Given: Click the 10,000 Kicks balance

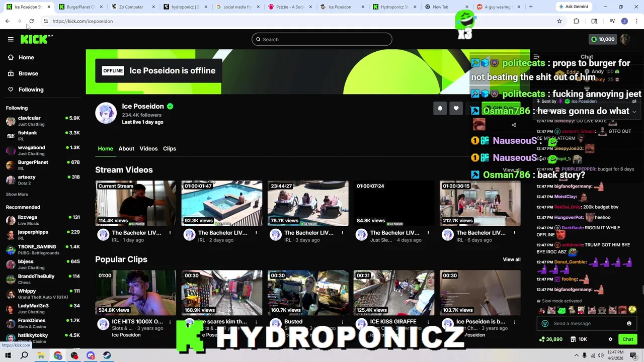Looking at the screenshot, I should tap(603, 39).
